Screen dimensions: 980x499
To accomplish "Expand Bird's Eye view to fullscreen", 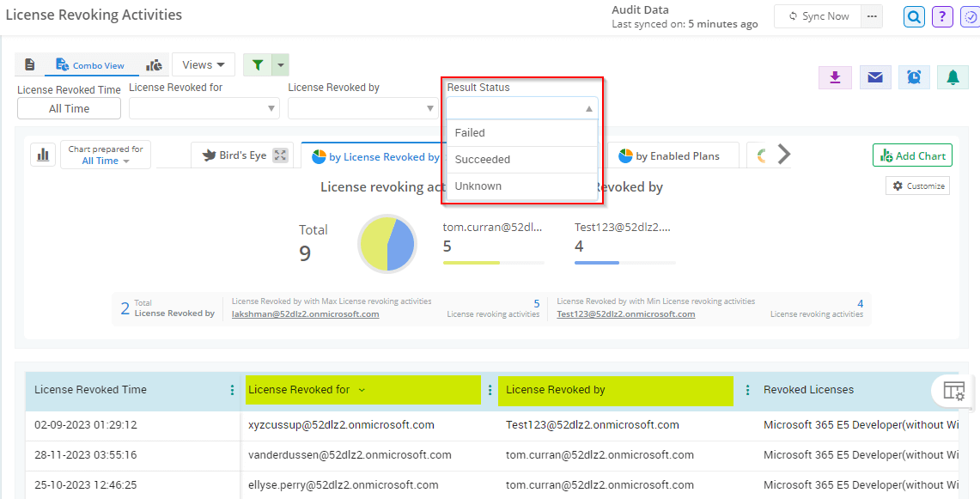I will (x=278, y=155).
